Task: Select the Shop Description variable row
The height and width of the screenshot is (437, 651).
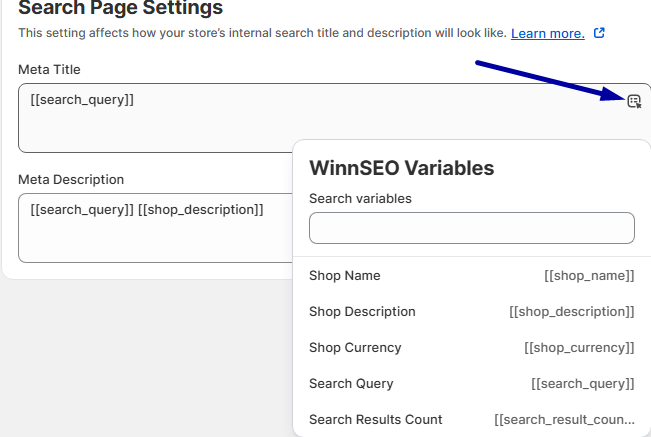Action: coord(472,312)
